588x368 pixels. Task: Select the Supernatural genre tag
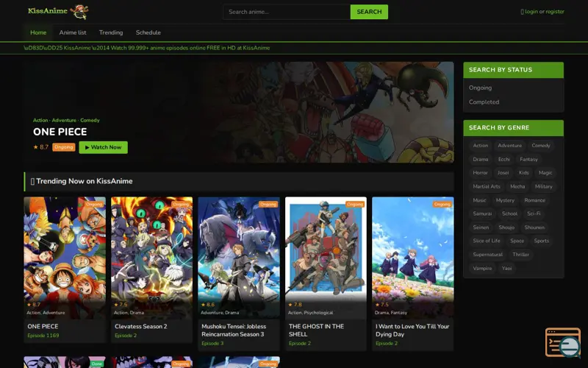(x=487, y=254)
